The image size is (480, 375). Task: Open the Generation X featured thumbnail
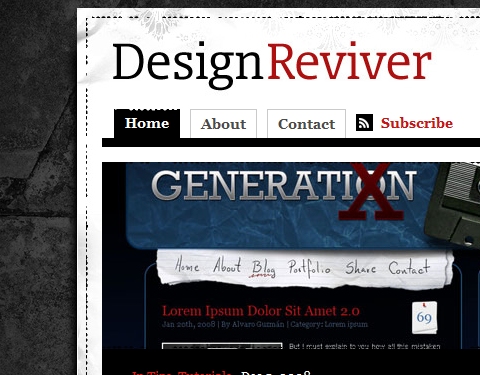click(291, 256)
